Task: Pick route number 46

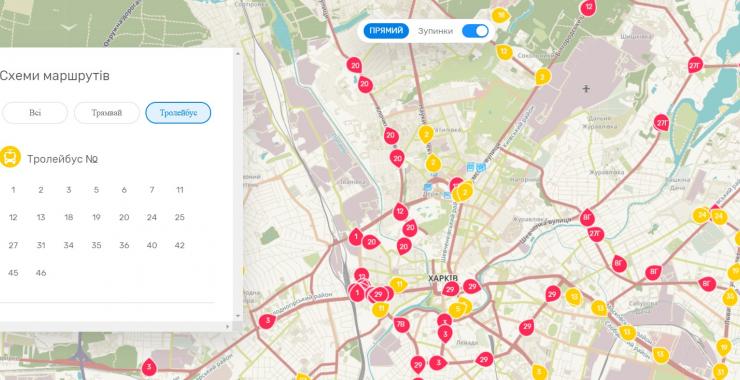Action: click(x=41, y=273)
